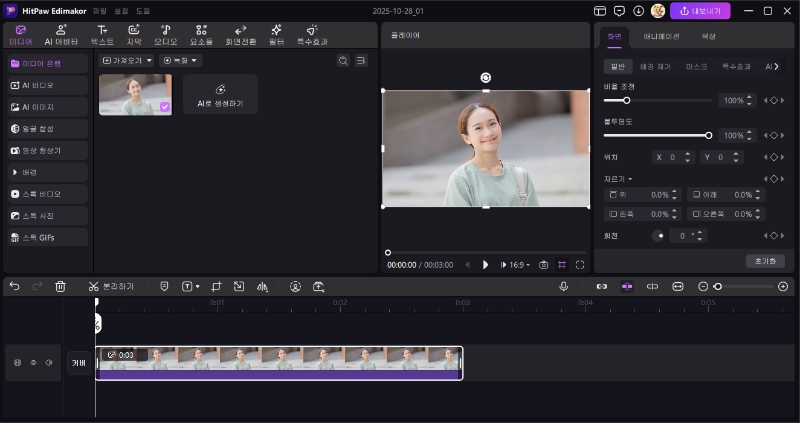Switch to the 텍스트 (Text) tab
This screenshot has width=800, height=423.
pyautogui.click(x=102, y=35)
